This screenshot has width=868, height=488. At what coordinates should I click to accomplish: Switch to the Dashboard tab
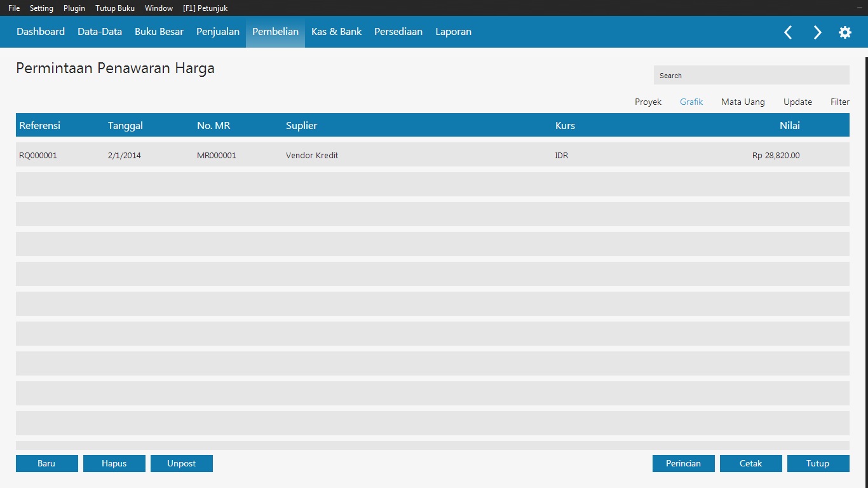click(x=41, y=32)
